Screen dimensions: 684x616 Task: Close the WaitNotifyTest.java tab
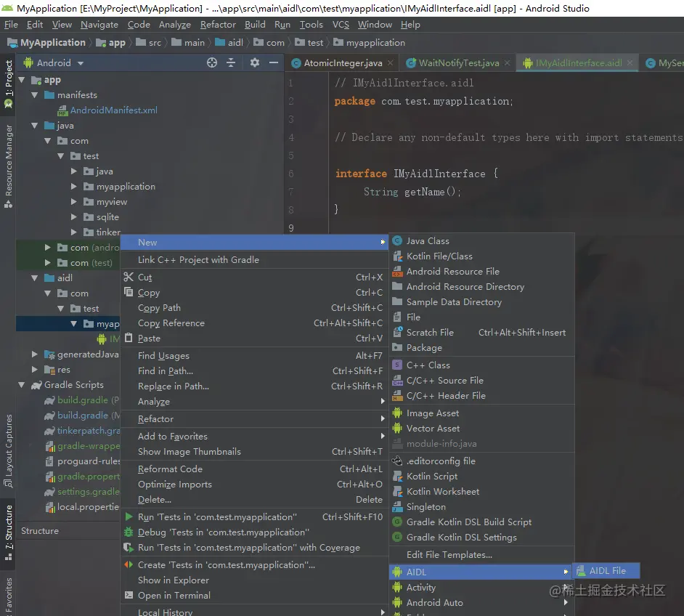click(507, 63)
